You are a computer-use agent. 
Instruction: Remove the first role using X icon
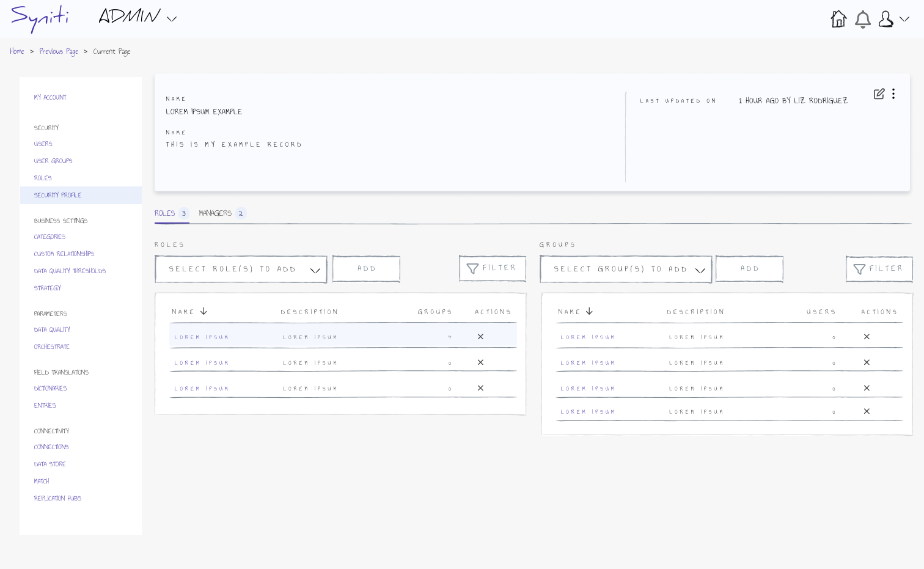pyautogui.click(x=480, y=337)
